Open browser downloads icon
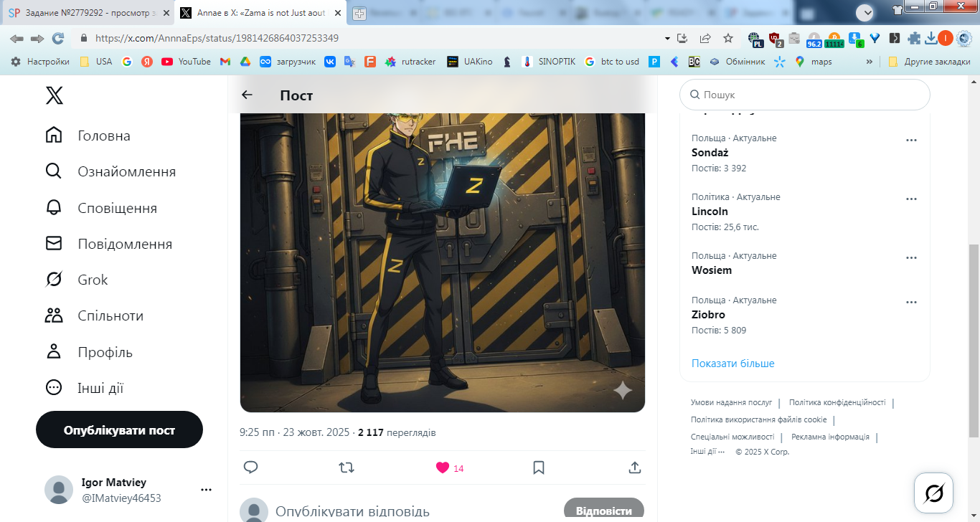Screen dimensions: 980x522 click(x=931, y=39)
